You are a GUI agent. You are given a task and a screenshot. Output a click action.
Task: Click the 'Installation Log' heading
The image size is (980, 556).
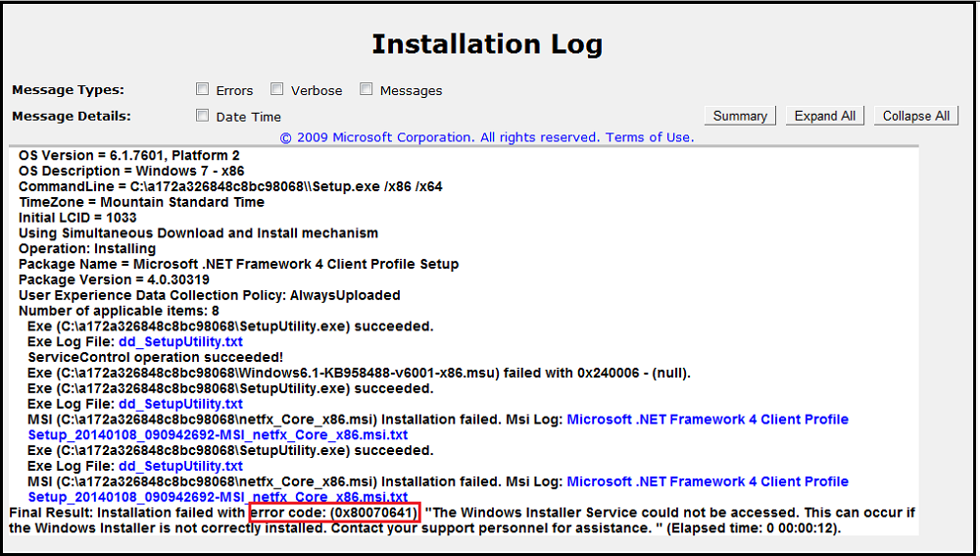coord(487,44)
